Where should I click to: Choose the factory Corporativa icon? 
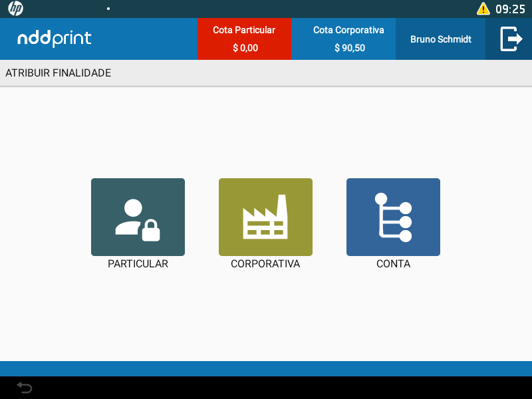pyautogui.click(x=265, y=217)
